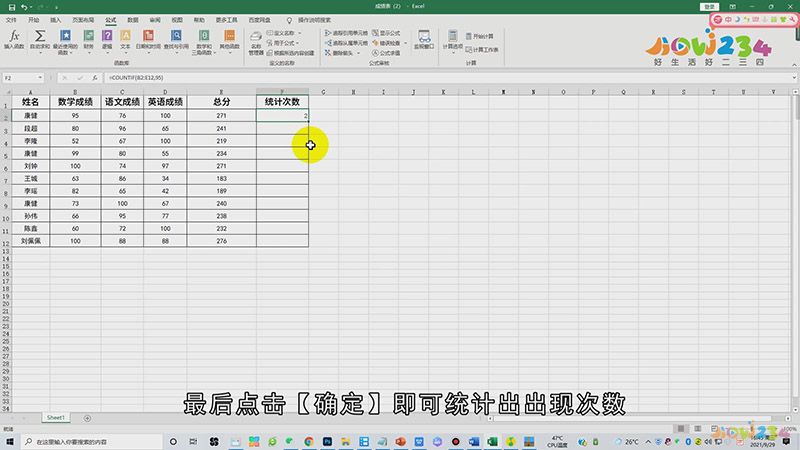Click the Tell Me search box
Image resolution: width=800 pixels, height=450 pixels.
click(309, 20)
